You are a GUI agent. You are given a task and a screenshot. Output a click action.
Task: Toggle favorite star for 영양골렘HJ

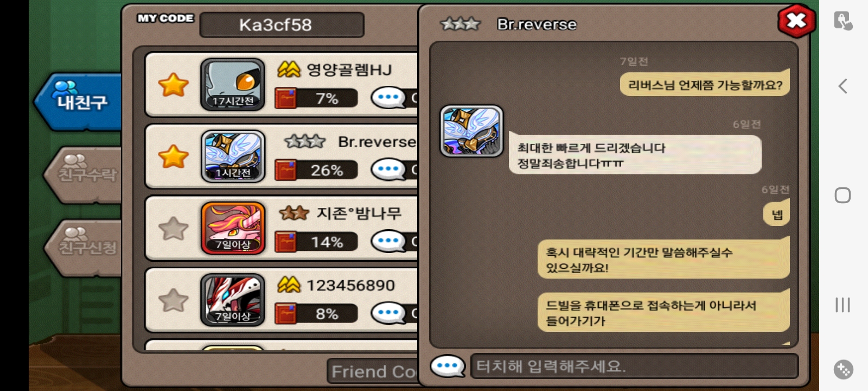pyautogui.click(x=173, y=85)
